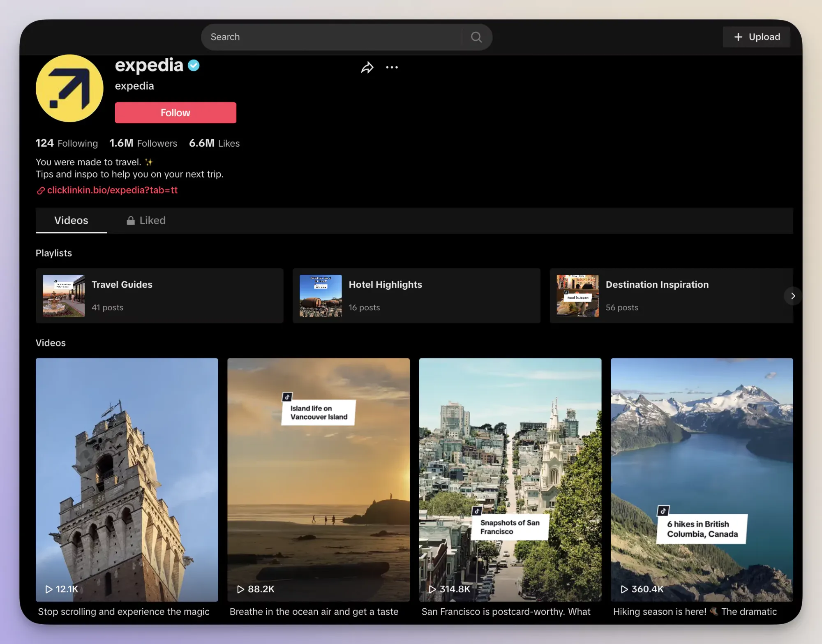Click the lock icon on Liked tab
Image resolution: width=822 pixels, height=644 pixels.
[131, 221]
